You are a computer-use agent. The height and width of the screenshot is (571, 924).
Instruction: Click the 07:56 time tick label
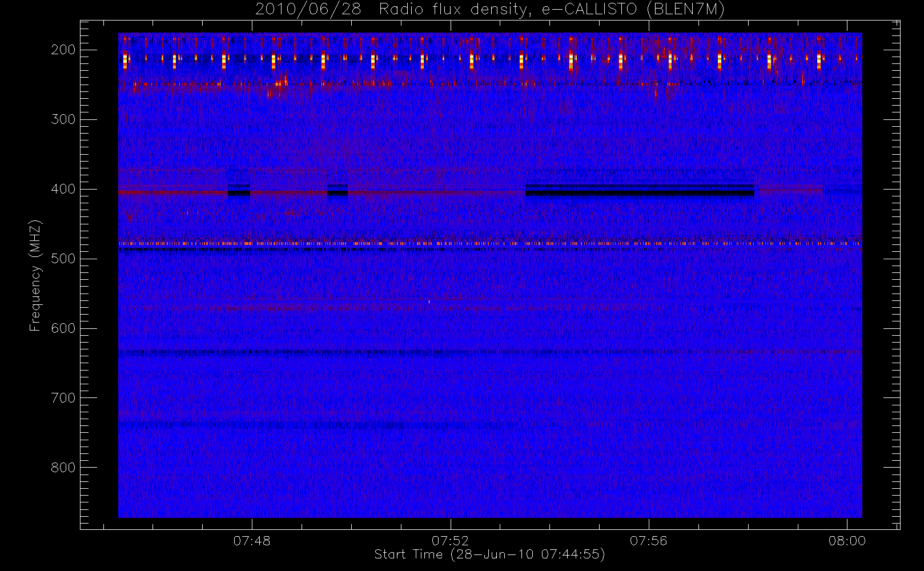(649, 541)
